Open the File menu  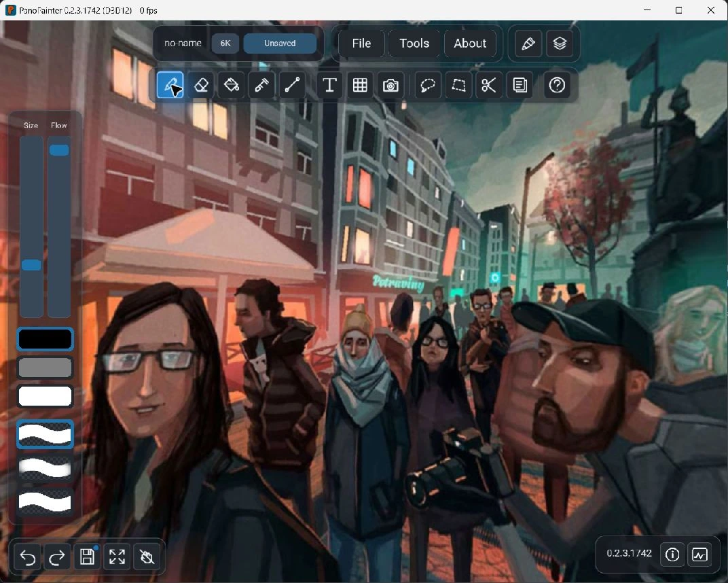coord(361,43)
